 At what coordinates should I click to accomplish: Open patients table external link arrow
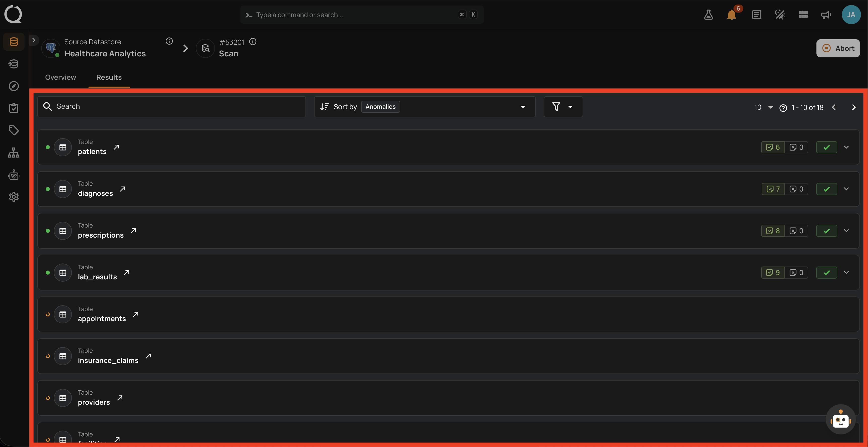[116, 147]
